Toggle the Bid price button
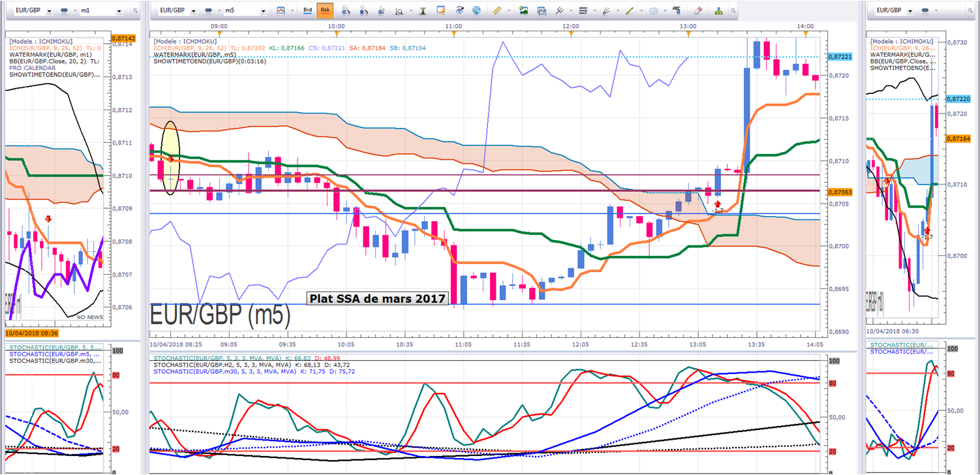980x475 pixels. (x=308, y=10)
